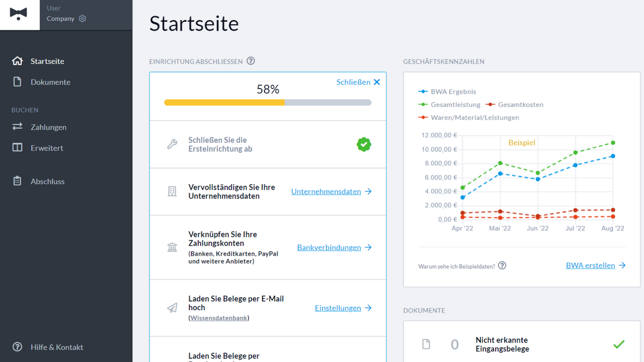Click Mai '22 BWA Ergebnis data point
This screenshot has height=362, width=644.
coord(500,173)
